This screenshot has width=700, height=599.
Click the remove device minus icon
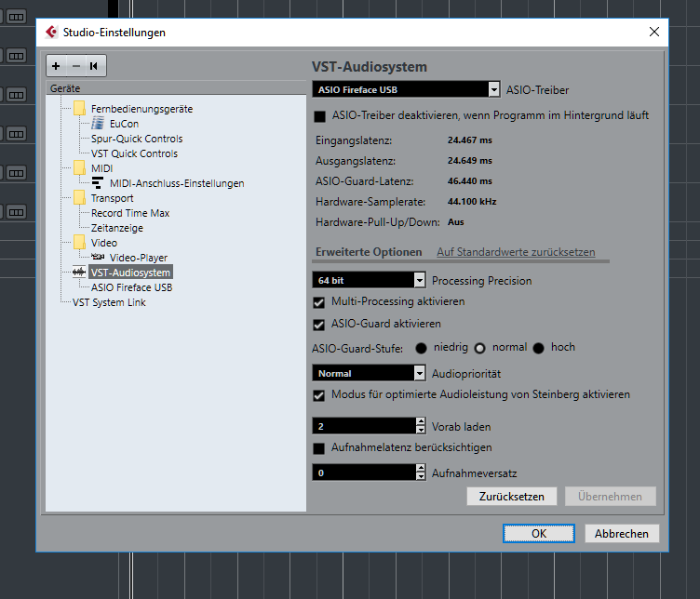click(75, 66)
